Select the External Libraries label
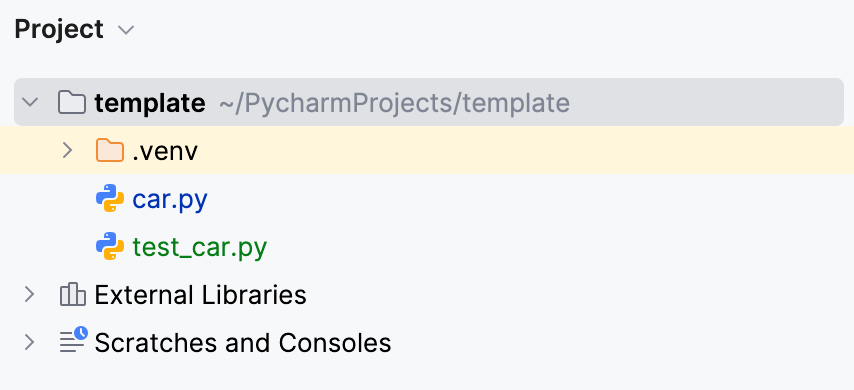Image resolution: width=854 pixels, height=390 pixels. click(x=200, y=295)
